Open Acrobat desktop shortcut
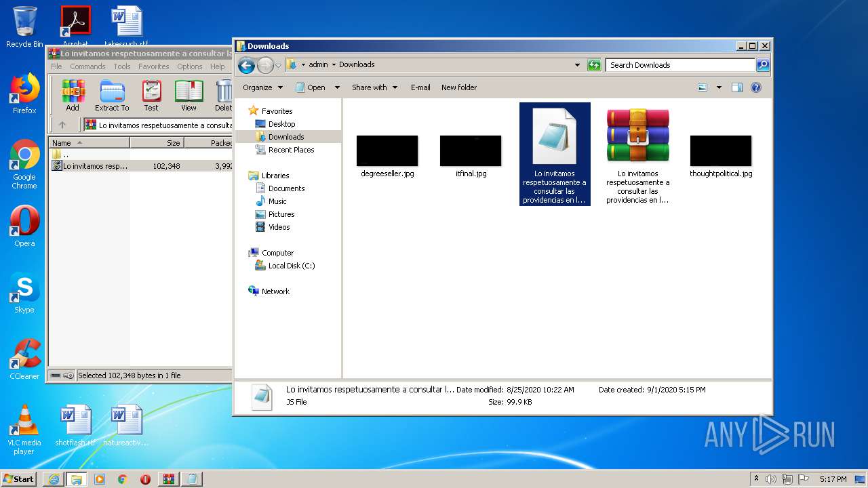Screen dimensions: 868x488 75,26
